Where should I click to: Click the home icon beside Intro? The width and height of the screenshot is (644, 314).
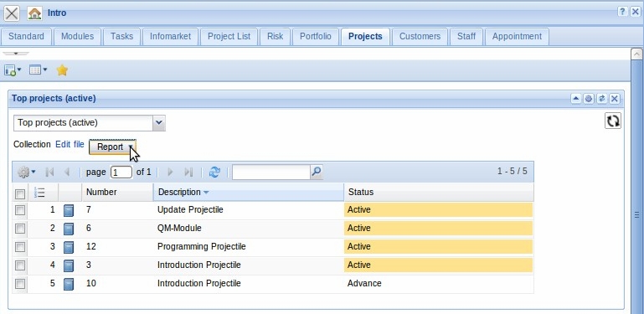35,13
